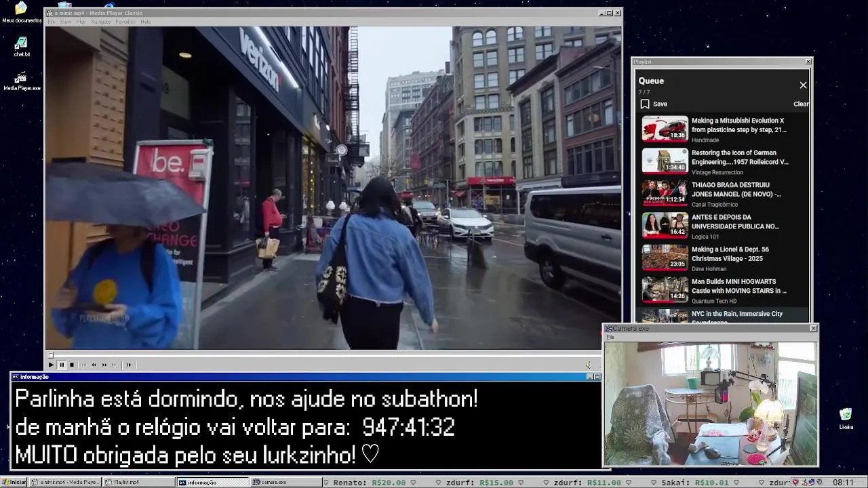Screen dimensions: 868x488
Task: Click the Save bookmark icon in Queue
Action: [x=645, y=104]
